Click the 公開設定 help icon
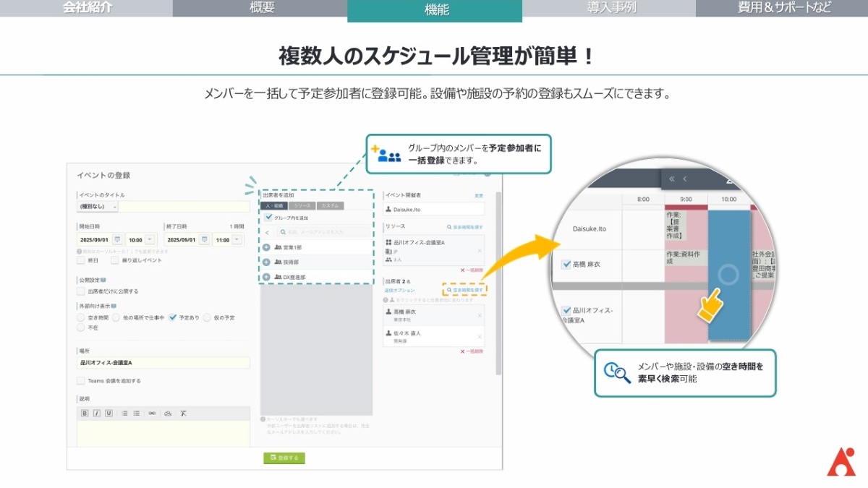 point(103,279)
